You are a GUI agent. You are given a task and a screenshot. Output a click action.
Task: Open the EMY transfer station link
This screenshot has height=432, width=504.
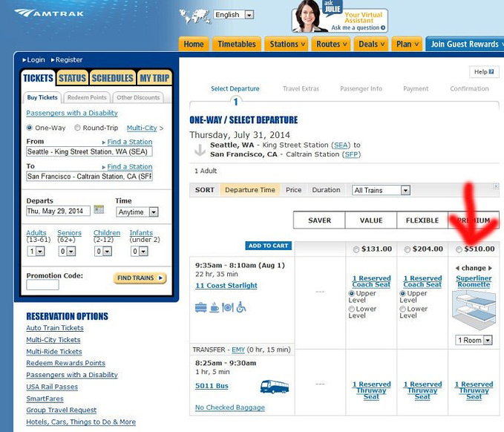(238, 350)
